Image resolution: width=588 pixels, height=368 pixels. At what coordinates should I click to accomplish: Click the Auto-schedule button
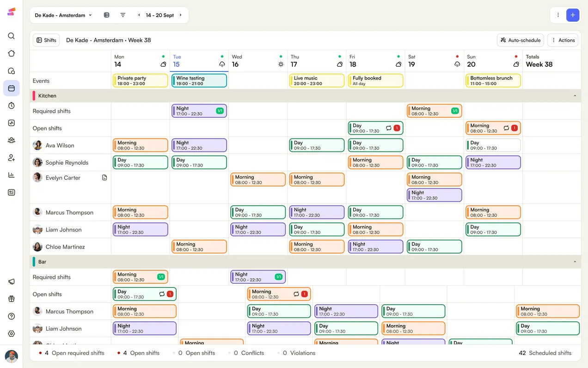click(520, 40)
